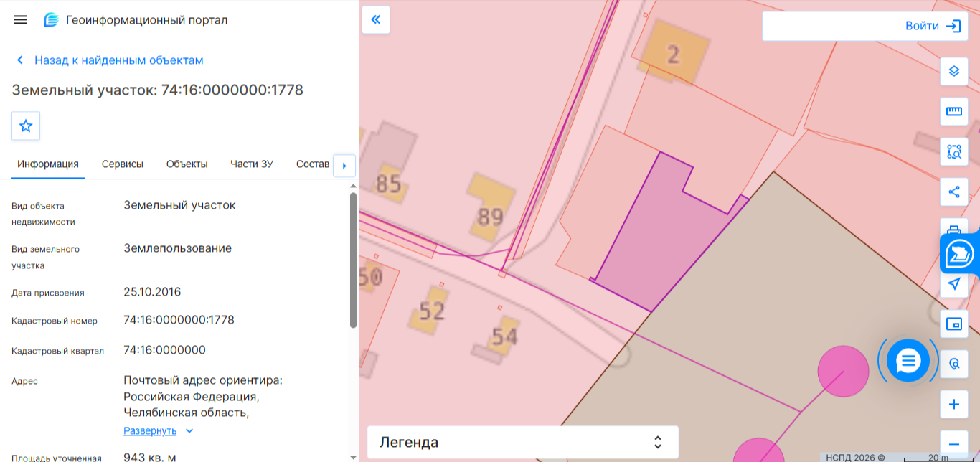Screen dimensions: 980x462
Task: Click the area value 943 кв. м
Action: [x=150, y=458]
